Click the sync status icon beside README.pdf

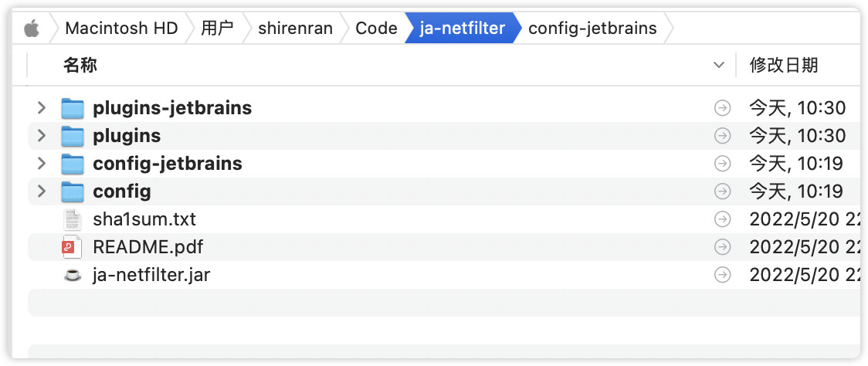click(722, 247)
